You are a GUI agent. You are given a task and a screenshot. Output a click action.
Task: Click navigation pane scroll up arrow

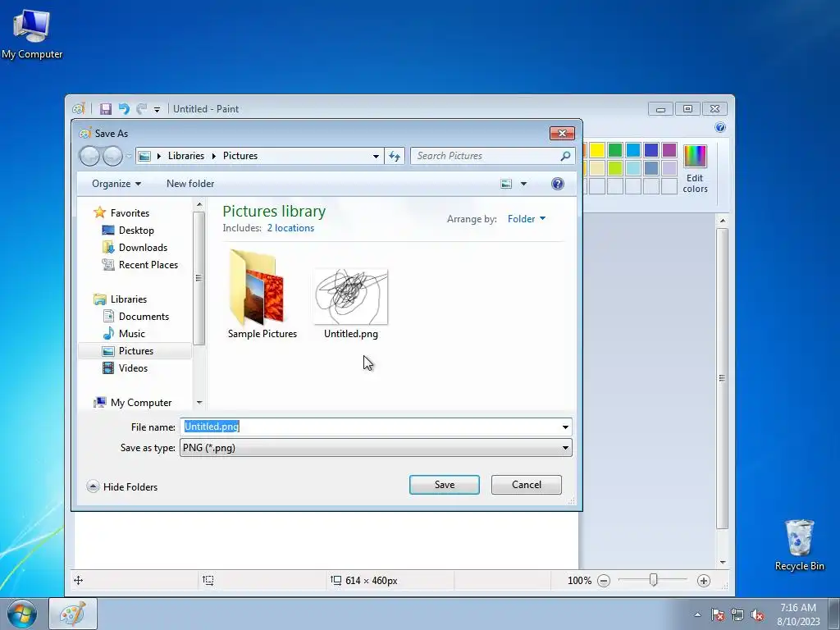[x=199, y=204]
